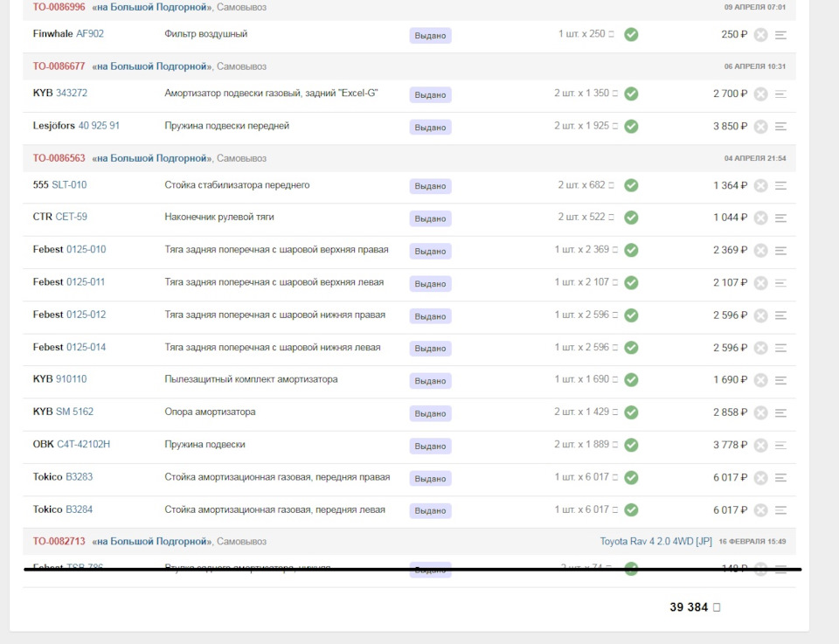Click Выдано status badge for Tokico B3283
This screenshot has height=644, width=839.
click(430, 479)
